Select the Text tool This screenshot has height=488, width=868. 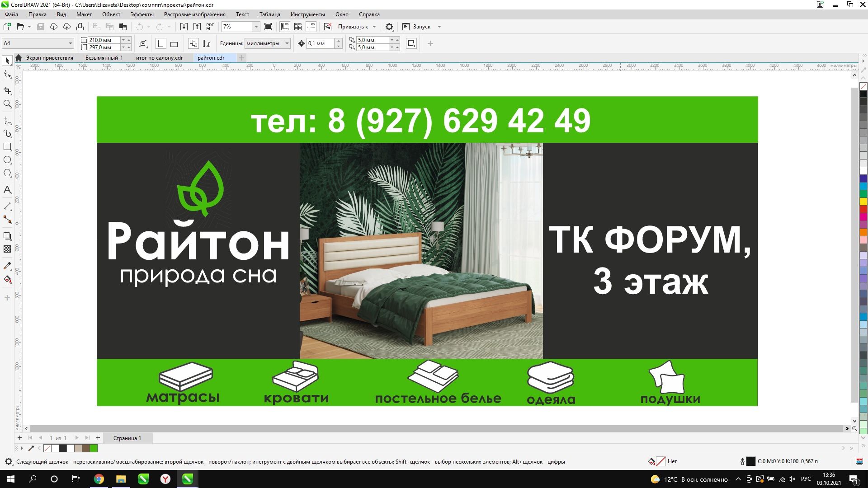7,190
